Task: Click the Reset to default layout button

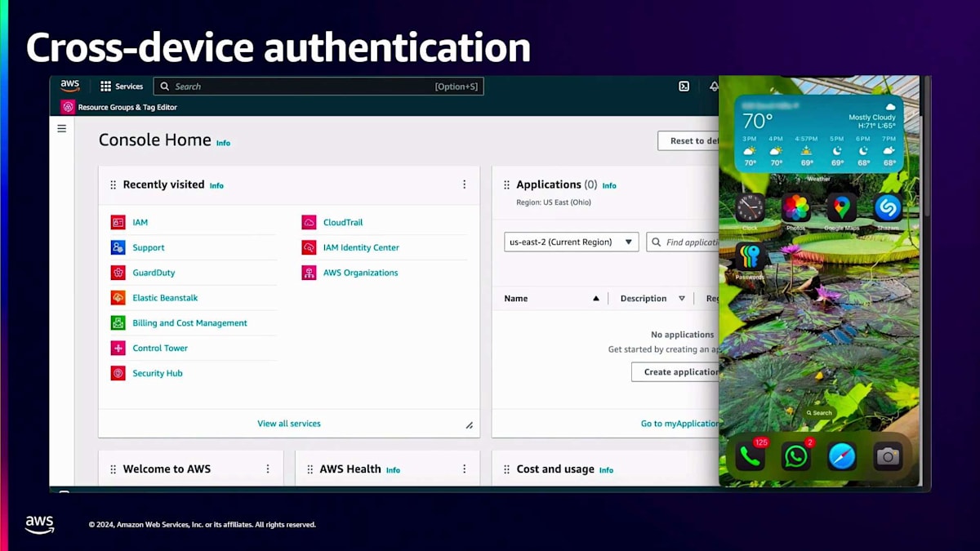Action: tap(688, 140)
